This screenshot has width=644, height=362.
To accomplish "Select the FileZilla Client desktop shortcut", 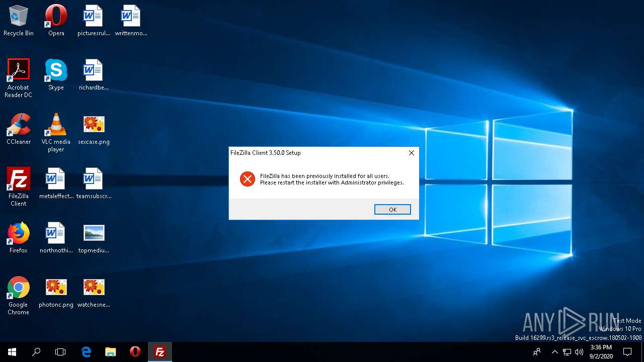I will coord(19,187).
